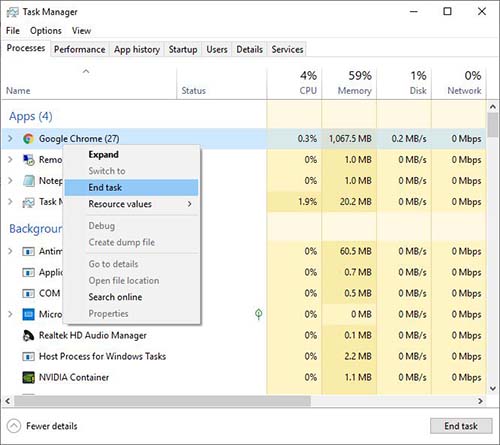
Task: Click the Notepad app icon
Action: (x=28, y=181)
